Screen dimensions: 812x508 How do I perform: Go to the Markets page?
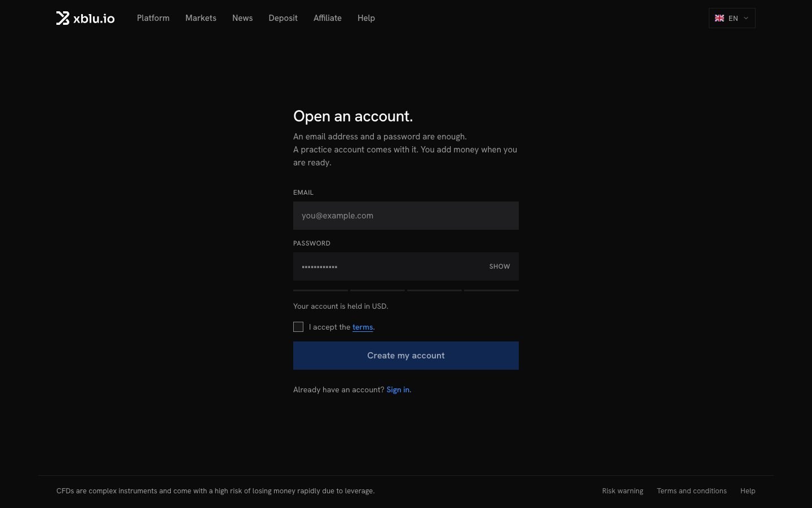(201, 18)
